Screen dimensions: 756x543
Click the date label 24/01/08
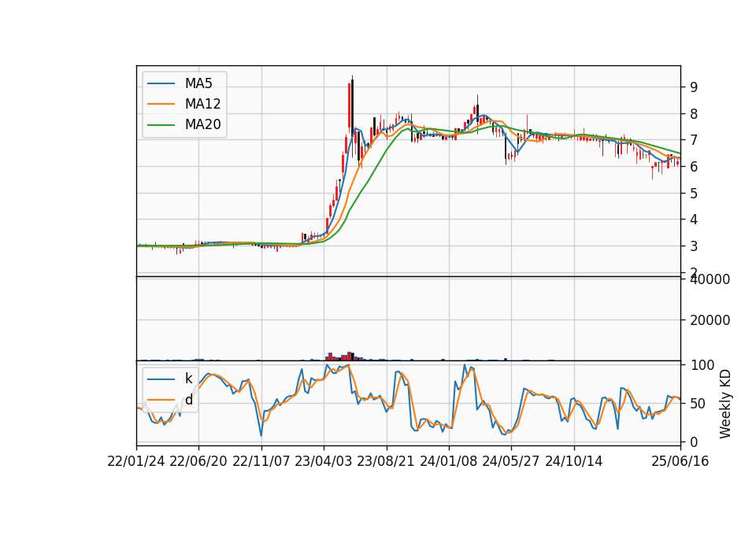coord(448,461)
